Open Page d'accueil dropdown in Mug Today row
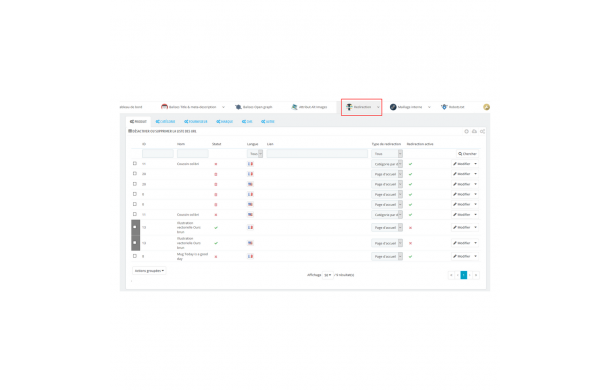This screenshot has width=610, height=390. (x=387, y=256)
